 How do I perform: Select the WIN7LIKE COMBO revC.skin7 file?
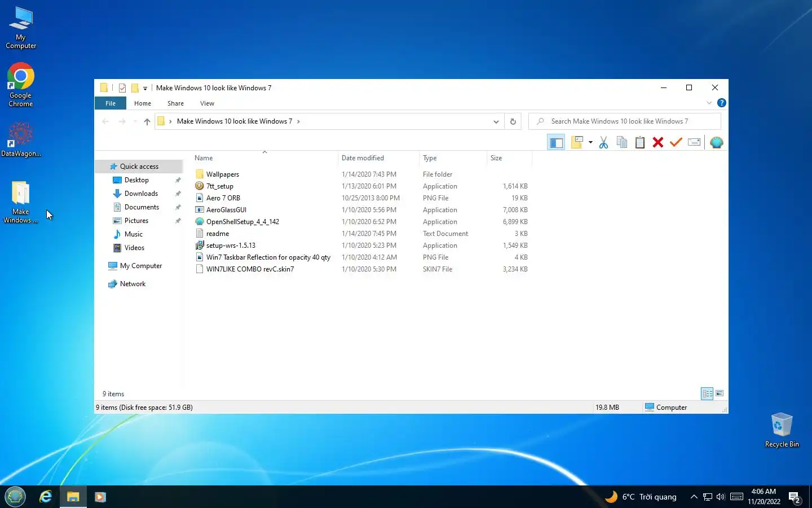250,269
